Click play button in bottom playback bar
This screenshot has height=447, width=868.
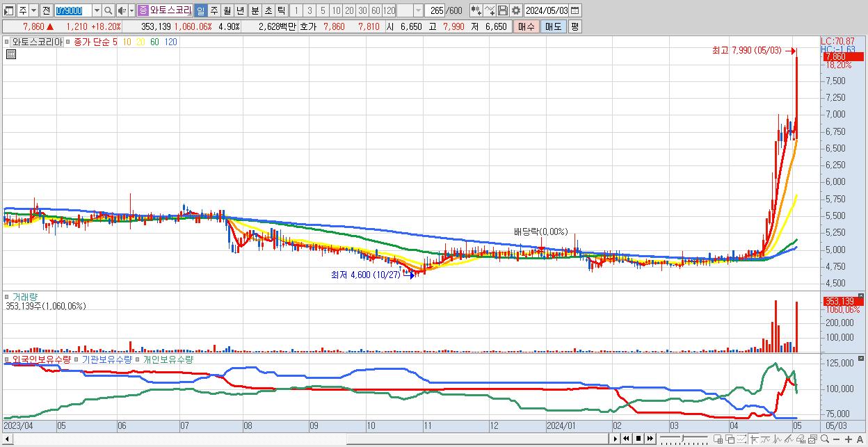coord(615,439)
